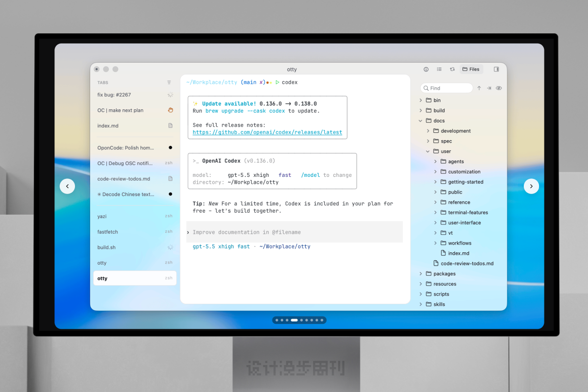Open the codex releases GitHub link
The height and width of the screenshot is (392, 588).
point(267,132)
